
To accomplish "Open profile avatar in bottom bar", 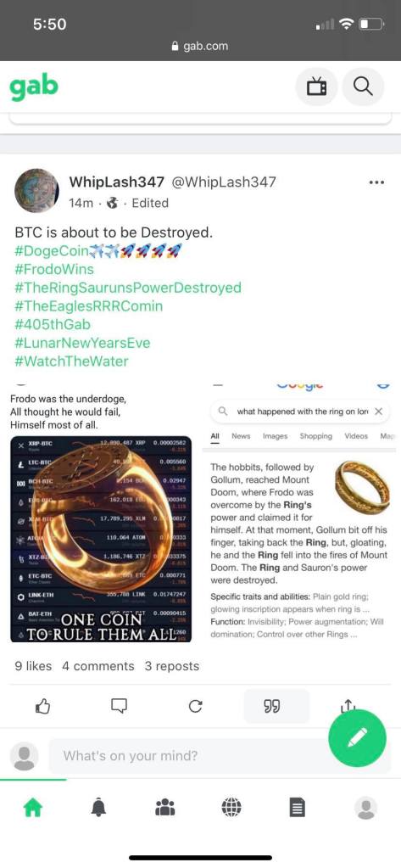I will click(x=365, y=809).
